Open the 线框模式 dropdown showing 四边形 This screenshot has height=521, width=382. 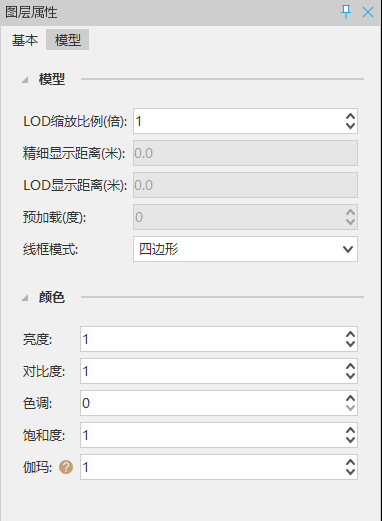245,249
